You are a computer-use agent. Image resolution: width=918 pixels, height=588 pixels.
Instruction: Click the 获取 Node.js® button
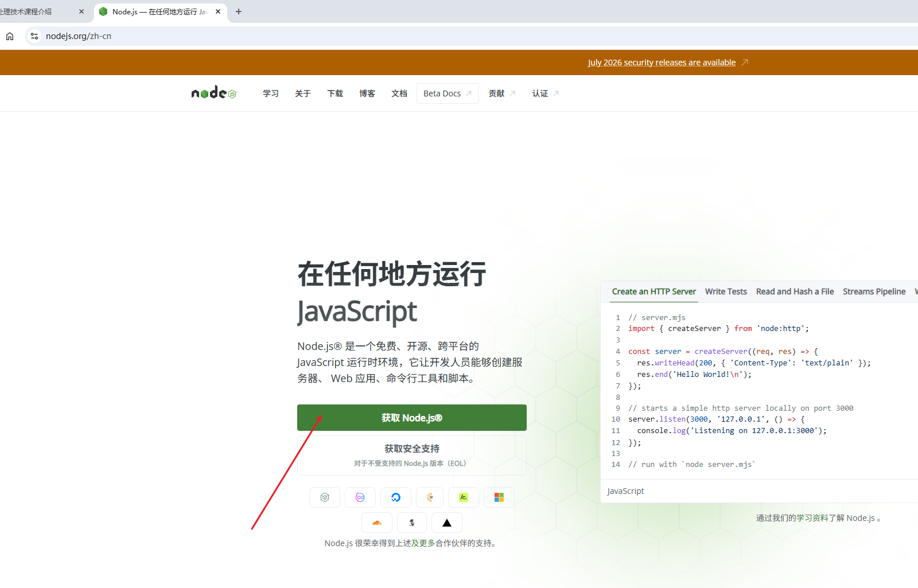click(x=412, y=418)
